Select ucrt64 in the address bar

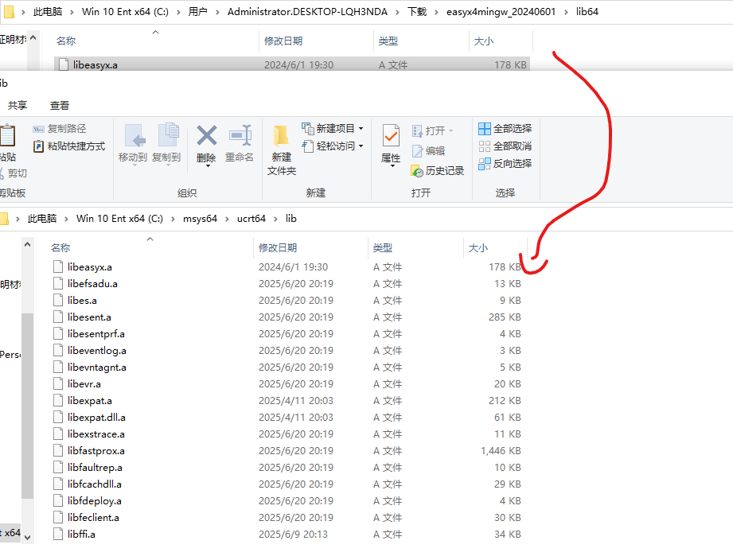251,219
